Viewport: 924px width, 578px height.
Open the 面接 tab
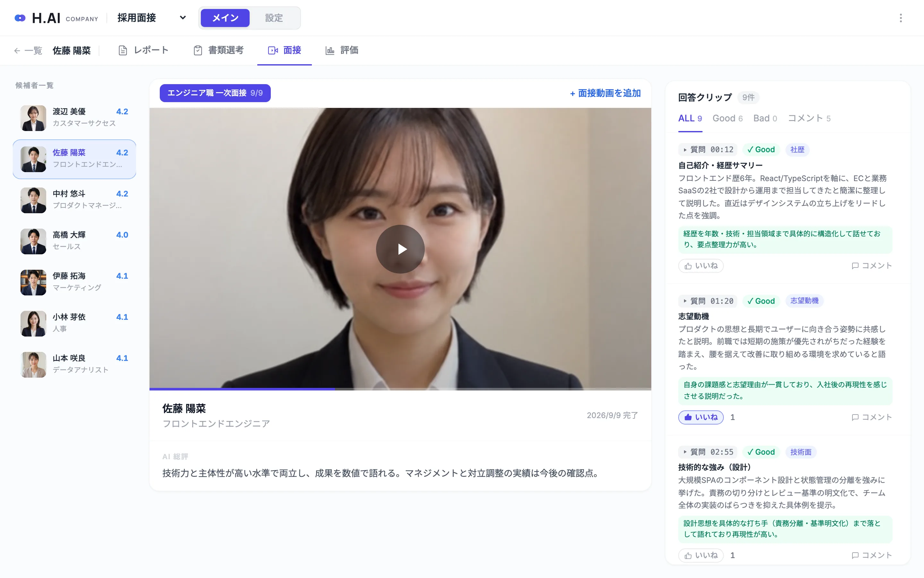point(285,50)
